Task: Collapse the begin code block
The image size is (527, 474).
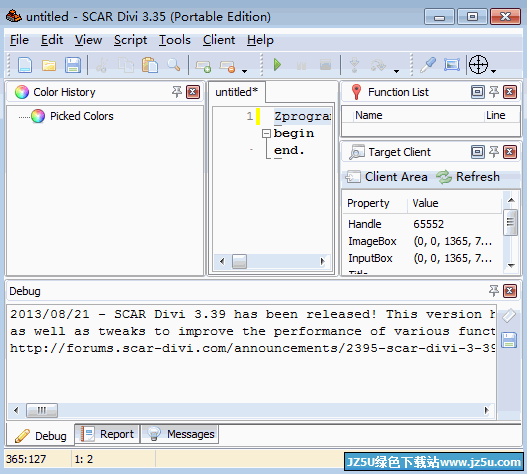Action: point(266,134)
